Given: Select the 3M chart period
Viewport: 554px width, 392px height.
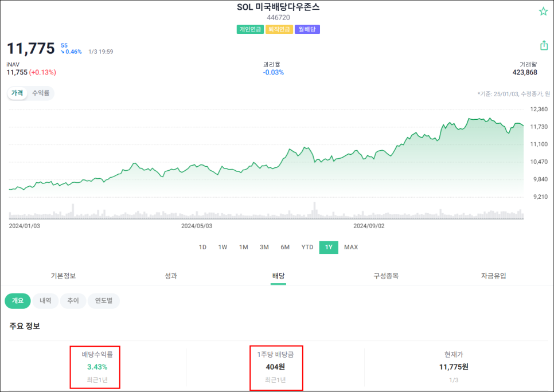Looking at the screenshot, I should [264, 247].
